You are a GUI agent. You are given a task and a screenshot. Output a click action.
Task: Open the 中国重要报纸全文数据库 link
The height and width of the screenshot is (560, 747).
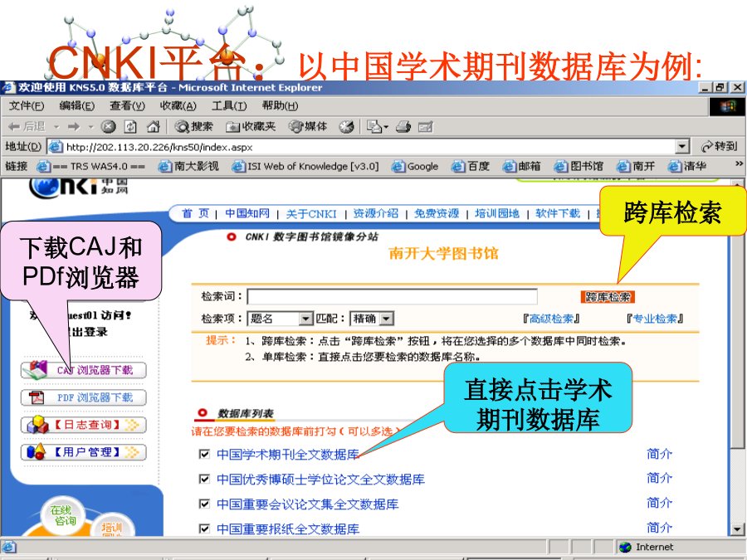pos(288,528)
